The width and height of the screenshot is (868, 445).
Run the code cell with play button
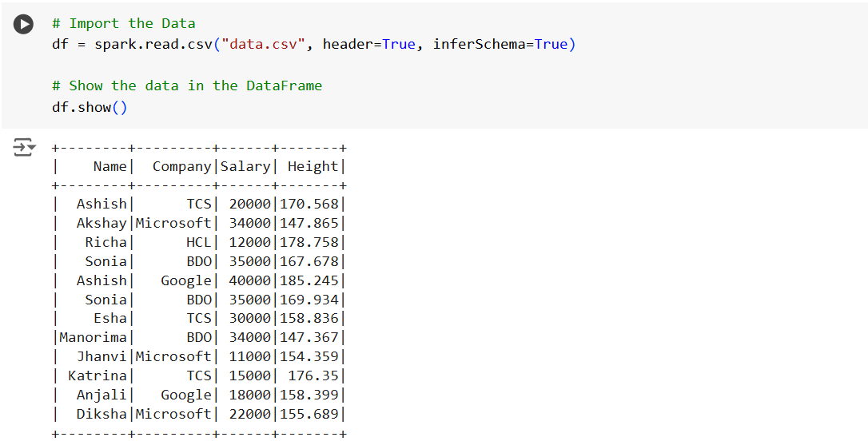point(24,25)
